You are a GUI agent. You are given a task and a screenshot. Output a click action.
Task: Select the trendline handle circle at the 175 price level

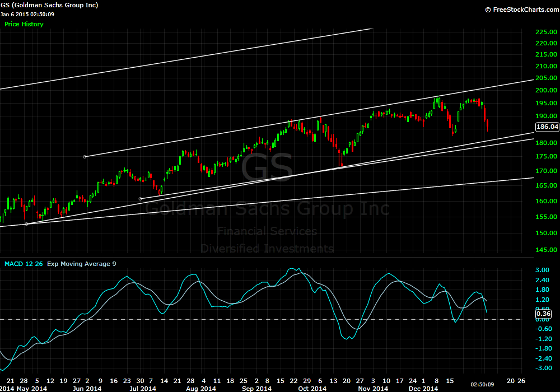pyautogui.click(x=85, y=157)
